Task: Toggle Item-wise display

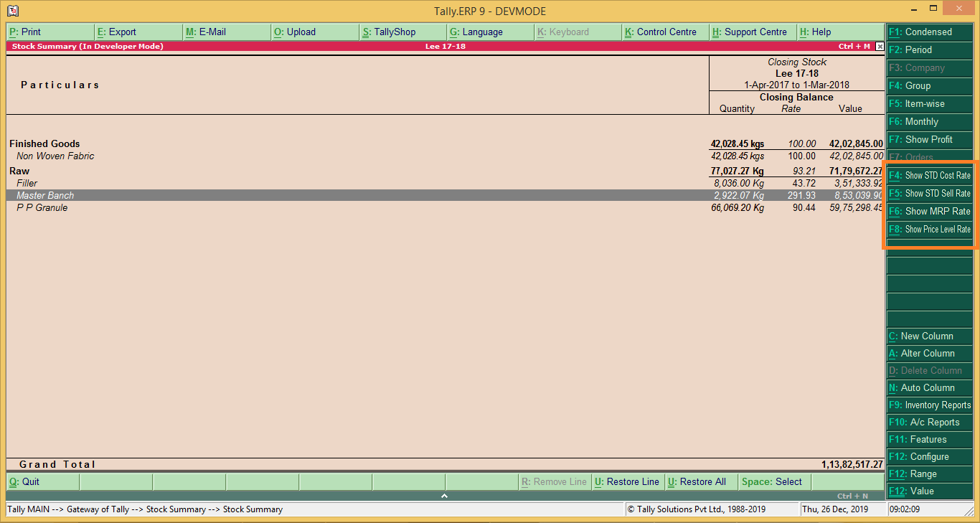Action: coord(929,103)
